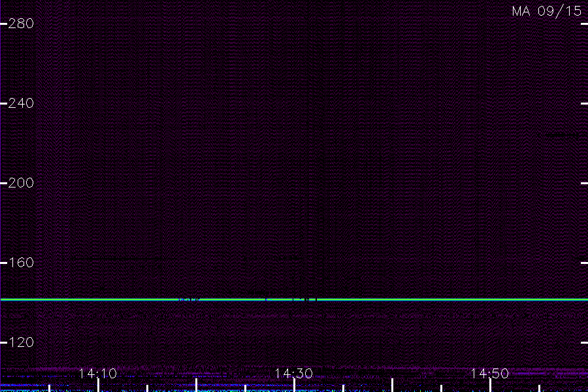Click the 280 frequency axis label
This screenshot has width=588, height=392.
[21, 24]
